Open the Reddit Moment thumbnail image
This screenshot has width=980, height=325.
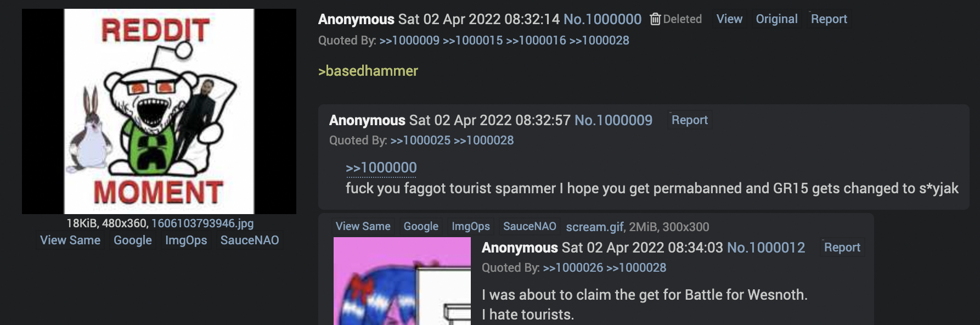[159, 111]
